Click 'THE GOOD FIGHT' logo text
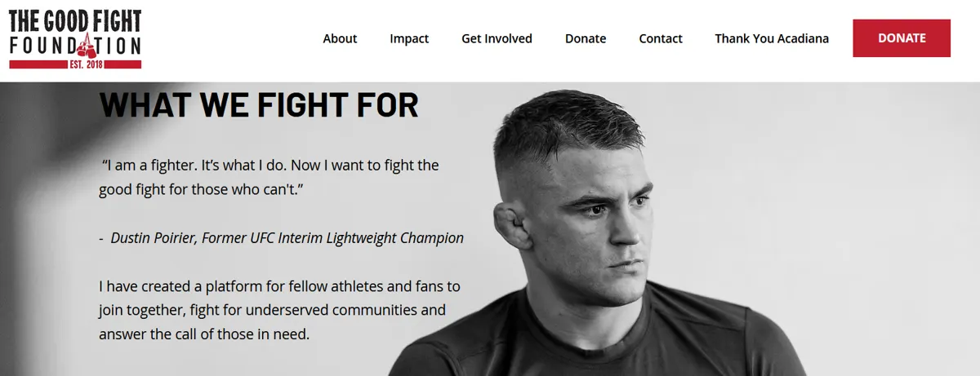This screenshot has height=376, width=980. 75,20
